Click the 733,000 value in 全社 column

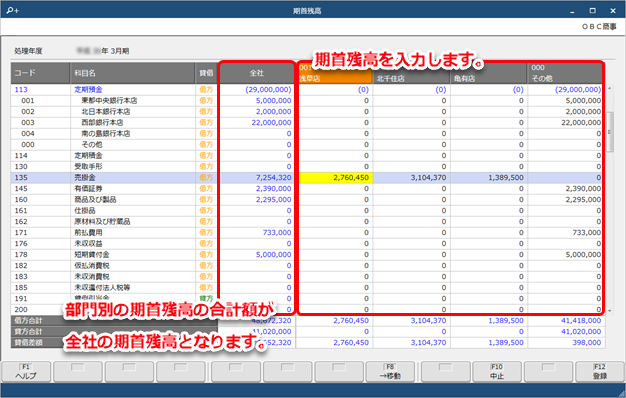point(277,232)
